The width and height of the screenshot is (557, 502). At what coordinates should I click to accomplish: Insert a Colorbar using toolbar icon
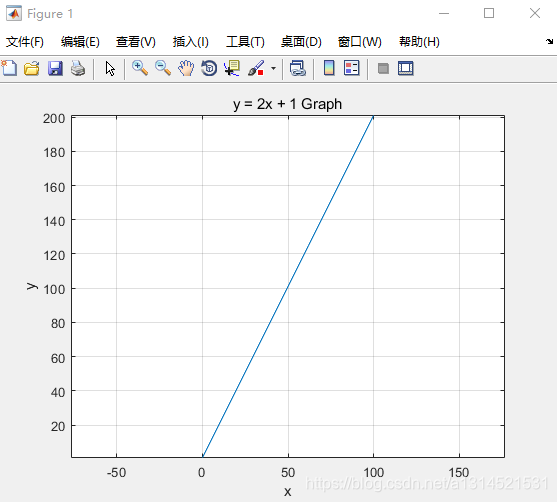coord(329,68)
